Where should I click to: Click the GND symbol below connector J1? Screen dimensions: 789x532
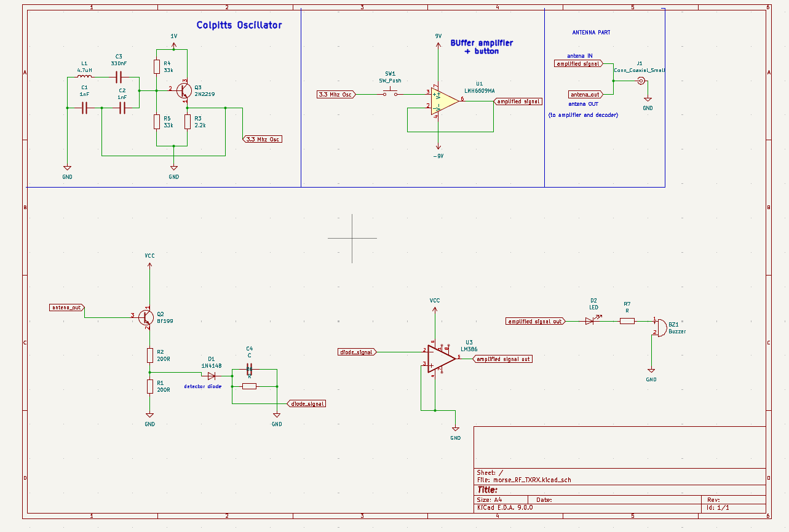(647, 100)
